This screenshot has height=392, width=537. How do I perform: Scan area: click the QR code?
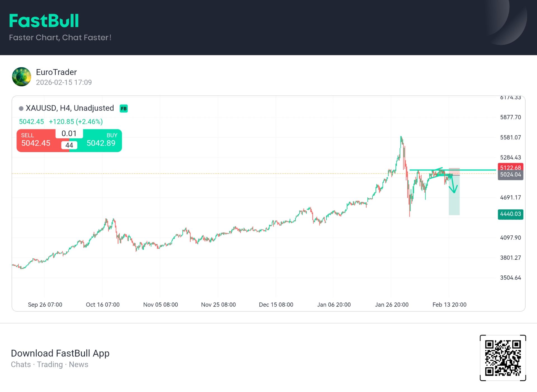point(503,358)
